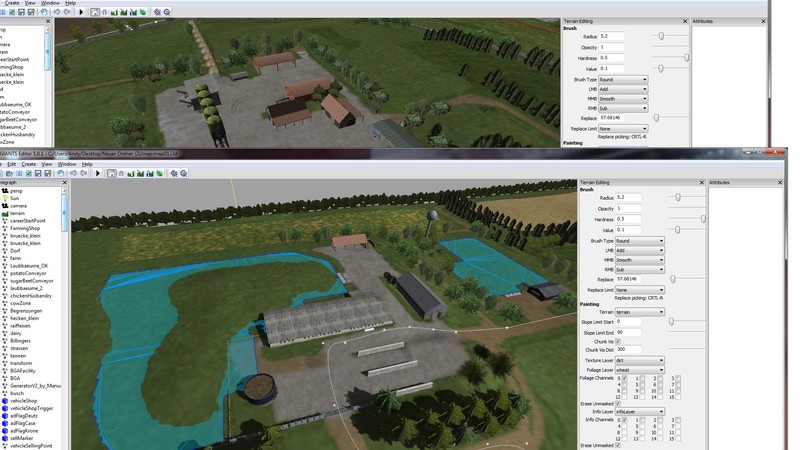The height and width of the screenshot is (450, 800).
Task: Enable Foliage Channels checkbox 3
Action: tap(678, 378)
